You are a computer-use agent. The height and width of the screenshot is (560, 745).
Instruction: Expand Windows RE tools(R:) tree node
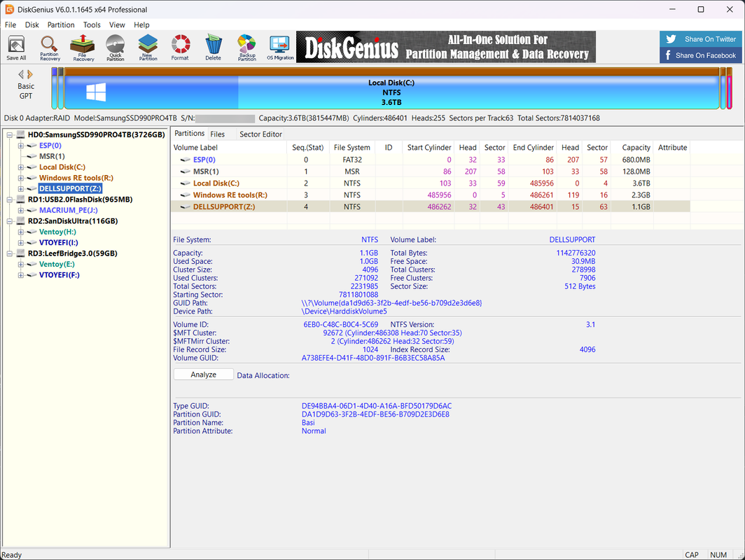(21, 178)
